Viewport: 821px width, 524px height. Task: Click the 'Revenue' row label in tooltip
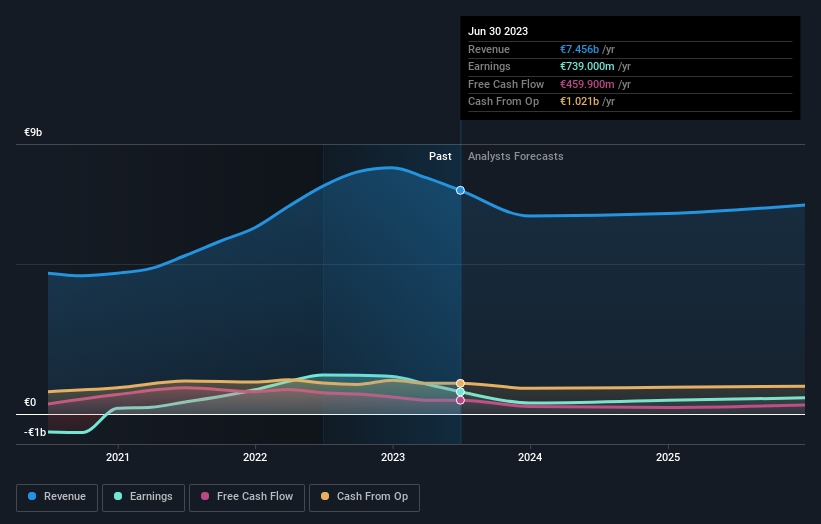[489, 49]
